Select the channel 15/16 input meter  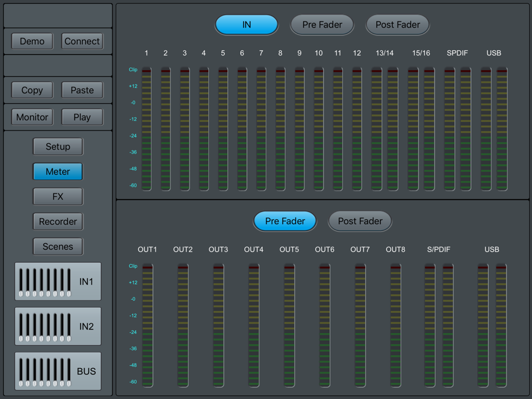pos(421,129)
